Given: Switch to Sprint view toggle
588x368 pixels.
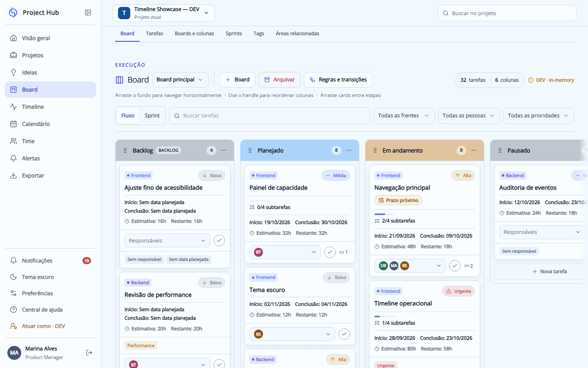Looking at the screenshot, I should [152, 116].
